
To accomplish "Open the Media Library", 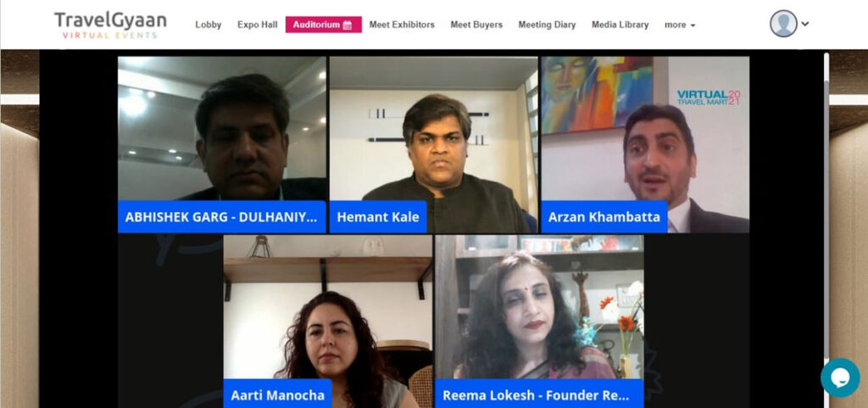I will pyautogui.click(x=620, y=25).
